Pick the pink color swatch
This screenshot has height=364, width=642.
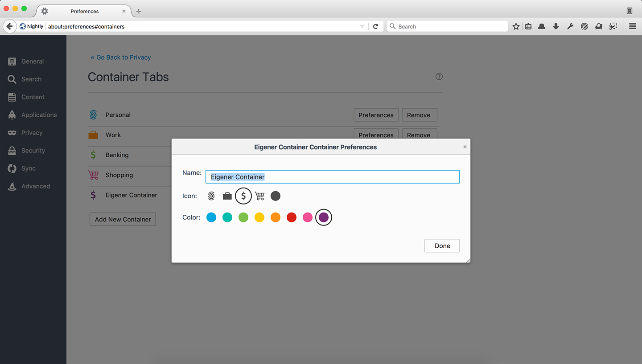click(308, 217)
